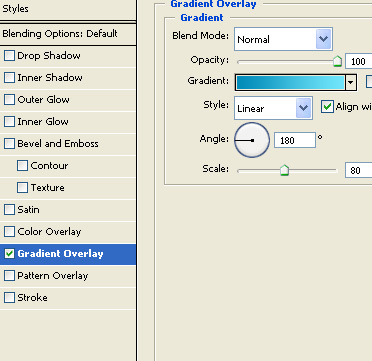The image size is (372, 361).
Task: Check the Satin checkbox
Action: click(x=9, y=210)
